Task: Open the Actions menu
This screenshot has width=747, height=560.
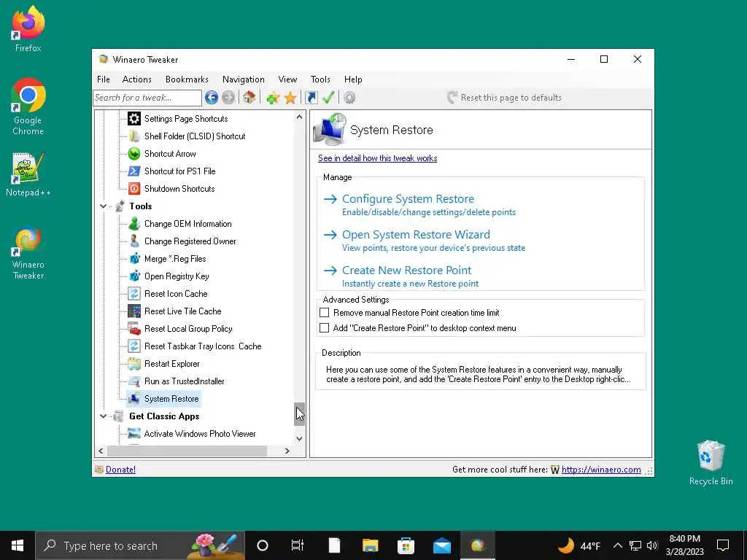Action: [x=136, y=79]
